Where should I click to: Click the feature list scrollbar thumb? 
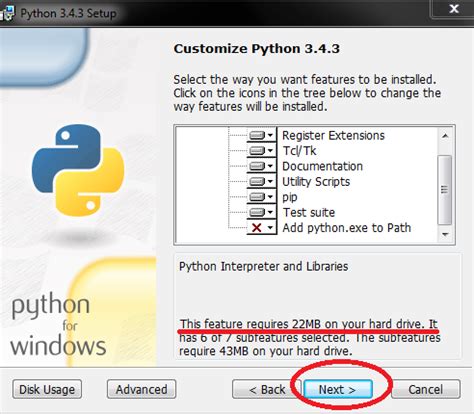tap(445, 190)
